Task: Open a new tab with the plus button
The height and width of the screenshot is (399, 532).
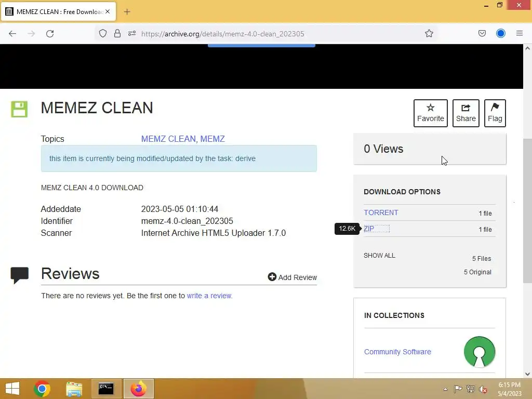Action: (x=127, y=12)
